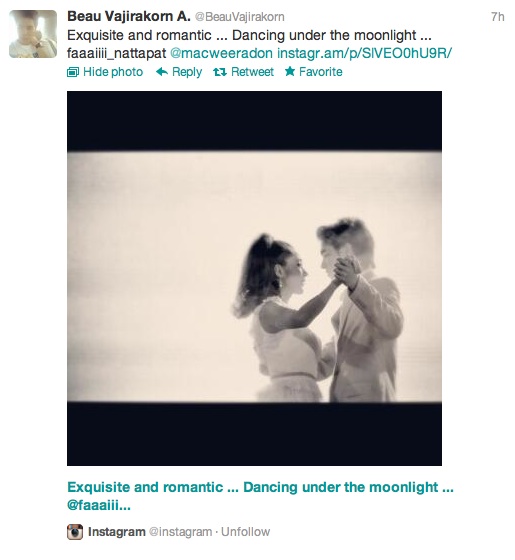Unfollow the Instagram account
515x560 pixels.
pyautogui.click(x=245, y=532)
